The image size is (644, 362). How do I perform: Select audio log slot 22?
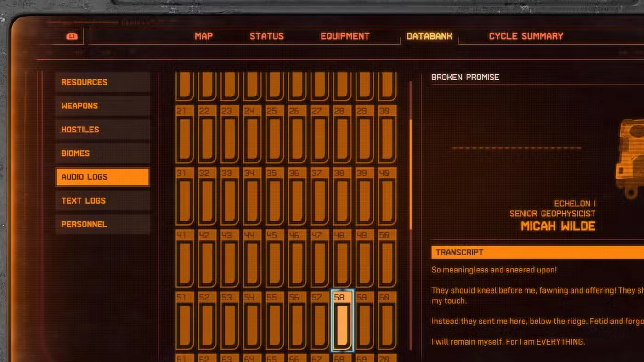(x=207, y=134)
